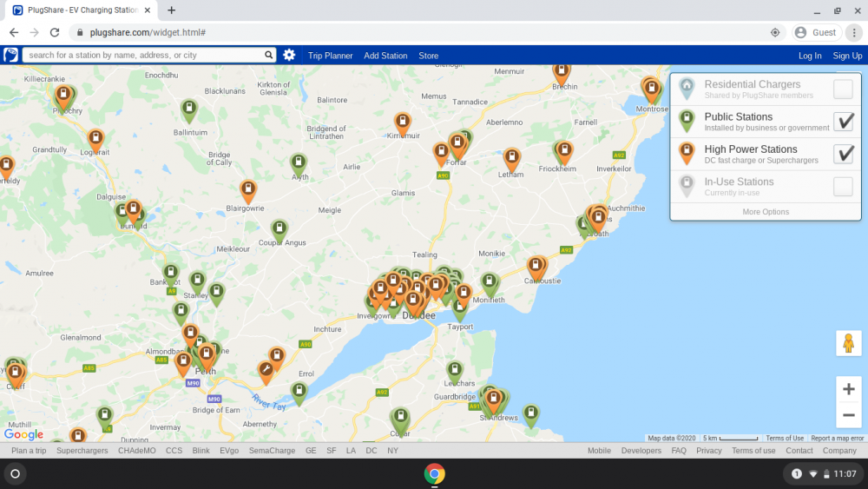Open the Store menu item

pos(429,56)
